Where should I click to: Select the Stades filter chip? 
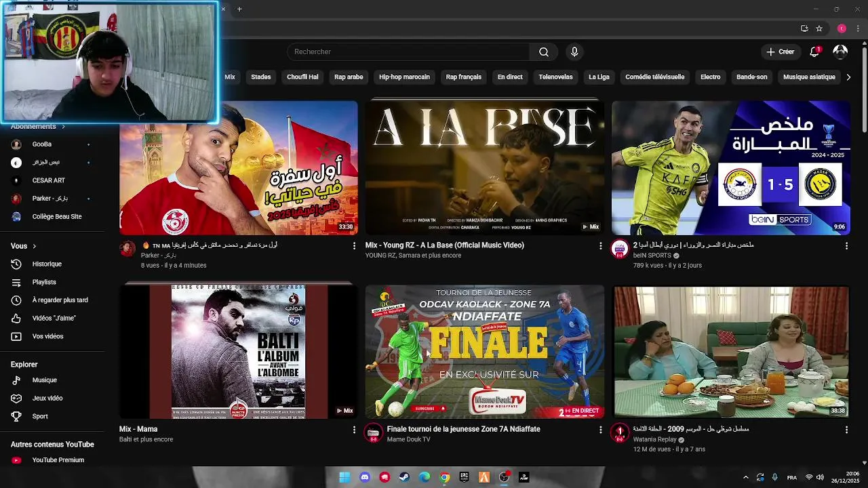(x=261, y=77)
